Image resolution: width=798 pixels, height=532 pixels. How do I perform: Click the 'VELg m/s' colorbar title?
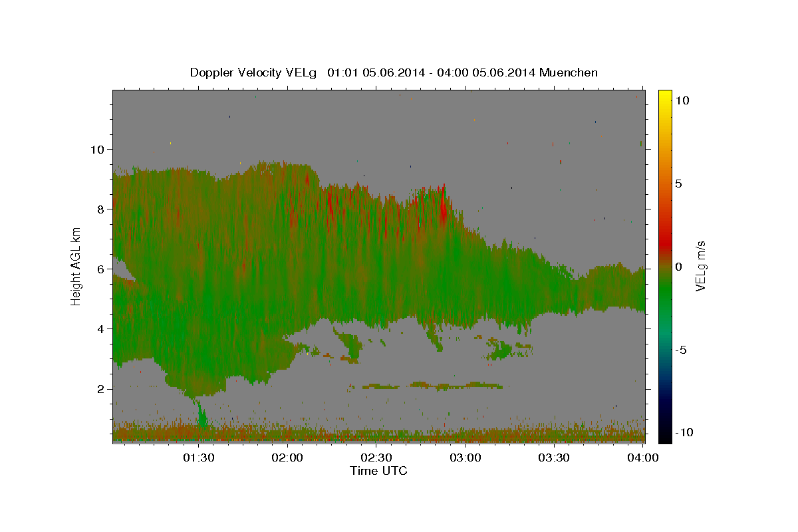click(x=701, y=266)
